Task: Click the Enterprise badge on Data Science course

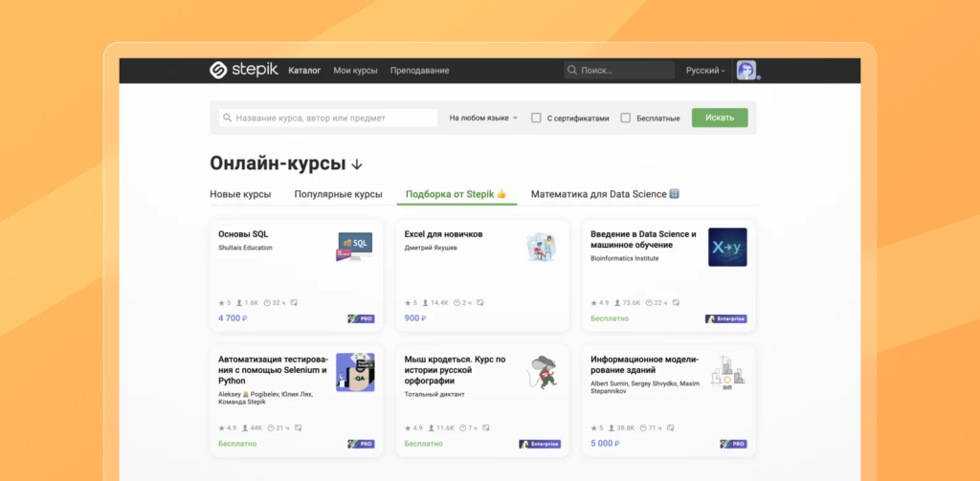Action: pyautogui.click(x=726, y=318)
